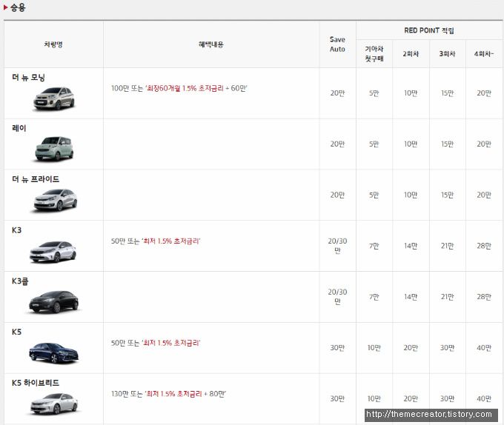Select the 레이 model name
Screen dimensions: 504x425
[19, 128]
